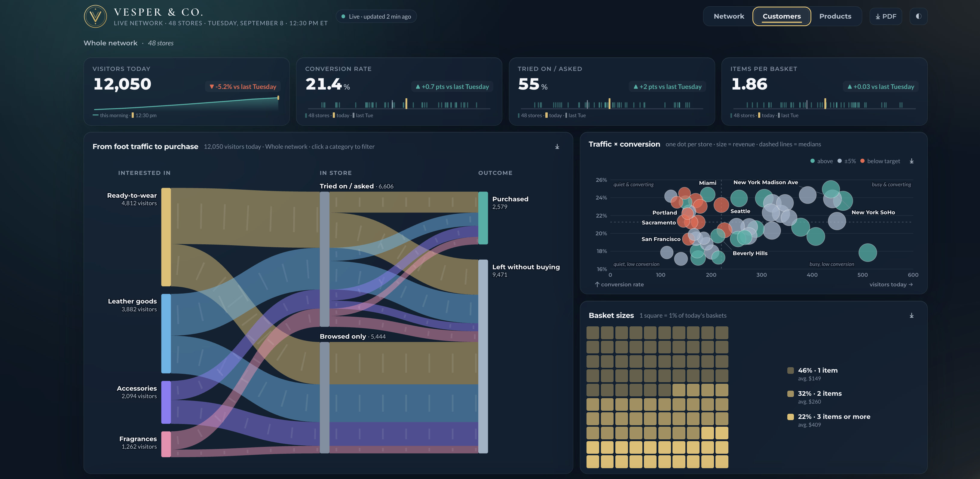
Task: Click the 46% 1 item legend swatch
Action: coord(790,370)
